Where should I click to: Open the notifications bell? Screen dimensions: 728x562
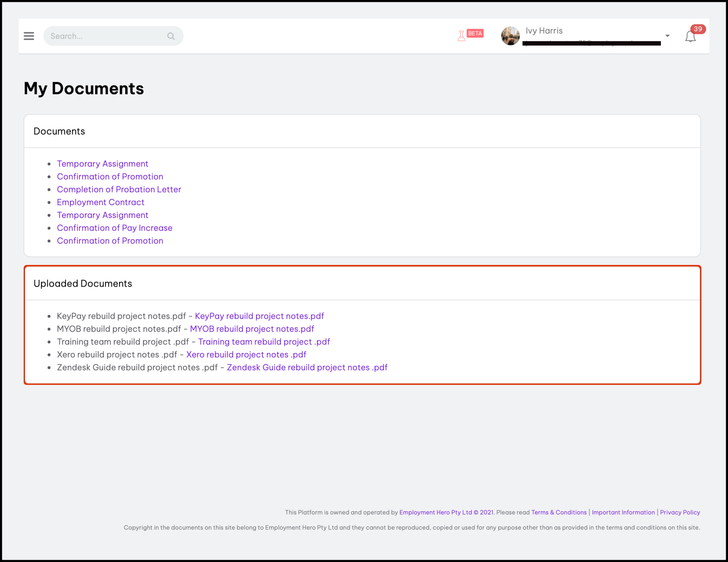690,36
